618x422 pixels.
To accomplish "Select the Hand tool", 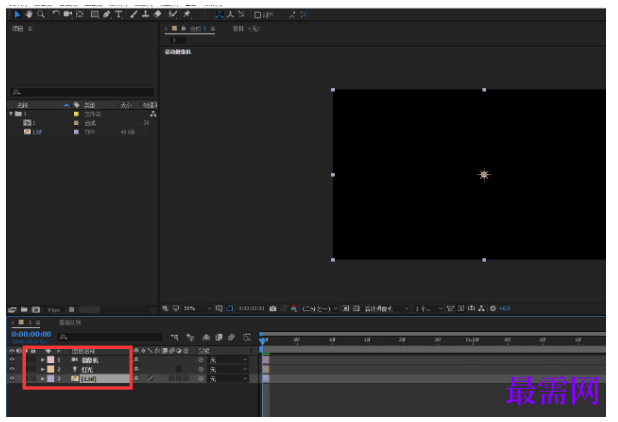I will 29,15.
